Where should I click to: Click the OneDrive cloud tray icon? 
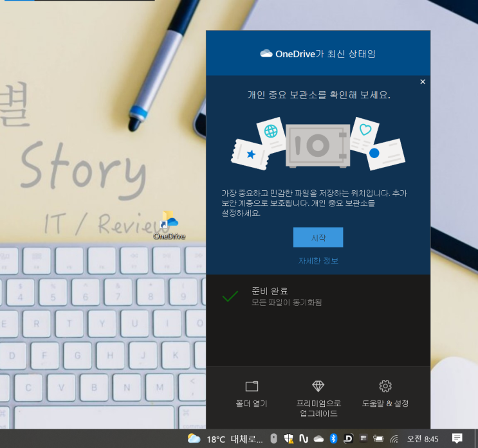(318, 439)
